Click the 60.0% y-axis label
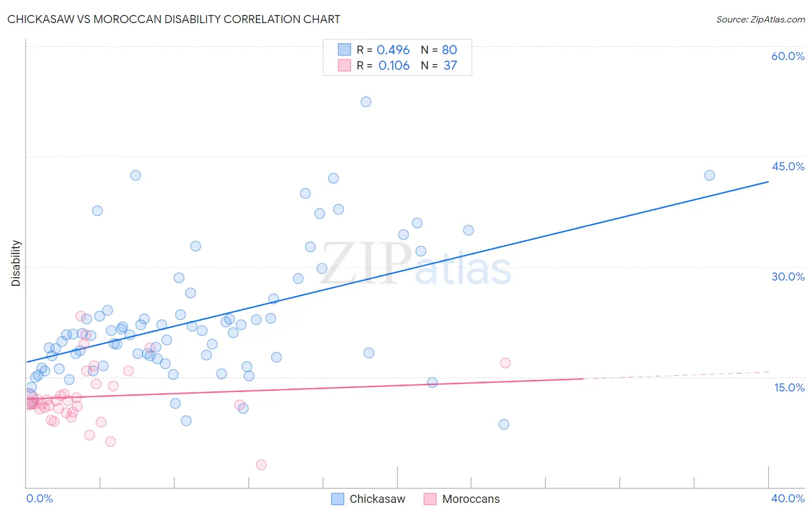The width and height of the screenshot is (812, 515). (788, 56)
